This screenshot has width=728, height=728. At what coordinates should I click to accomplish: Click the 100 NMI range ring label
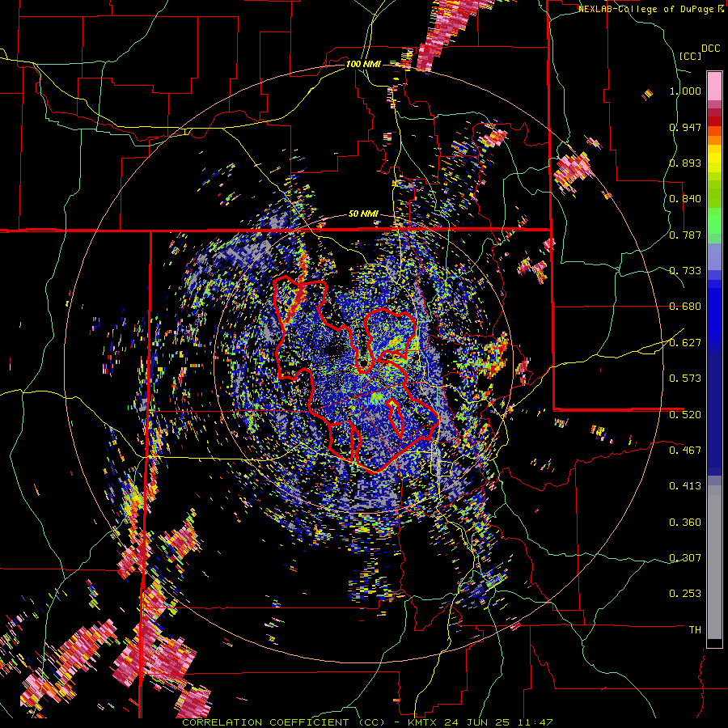pos(363,64)
